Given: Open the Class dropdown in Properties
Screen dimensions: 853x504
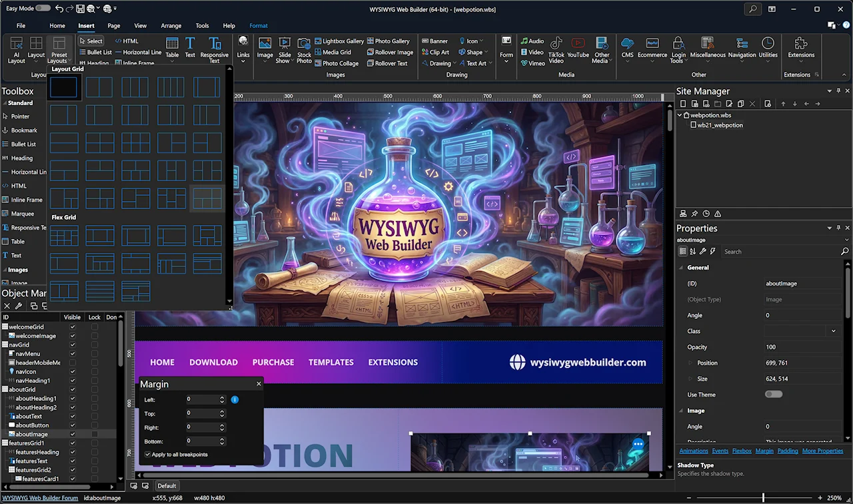Looking at the screenshot, I should click(x=833, y=331).
